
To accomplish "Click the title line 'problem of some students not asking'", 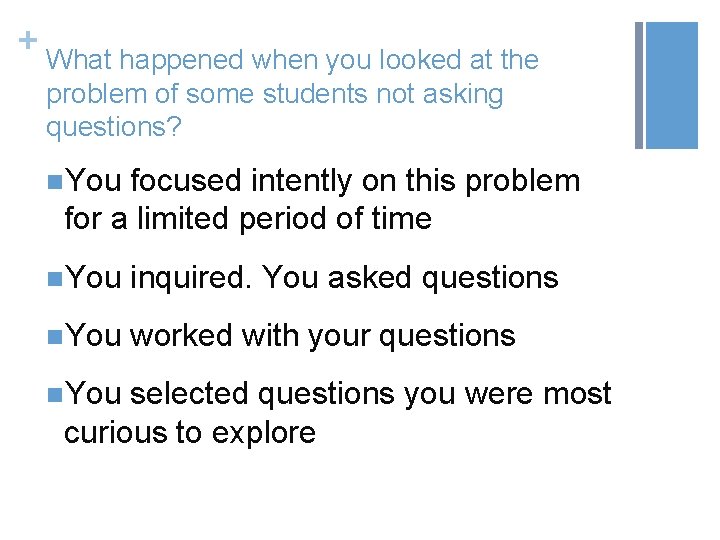I will [274, 96].
